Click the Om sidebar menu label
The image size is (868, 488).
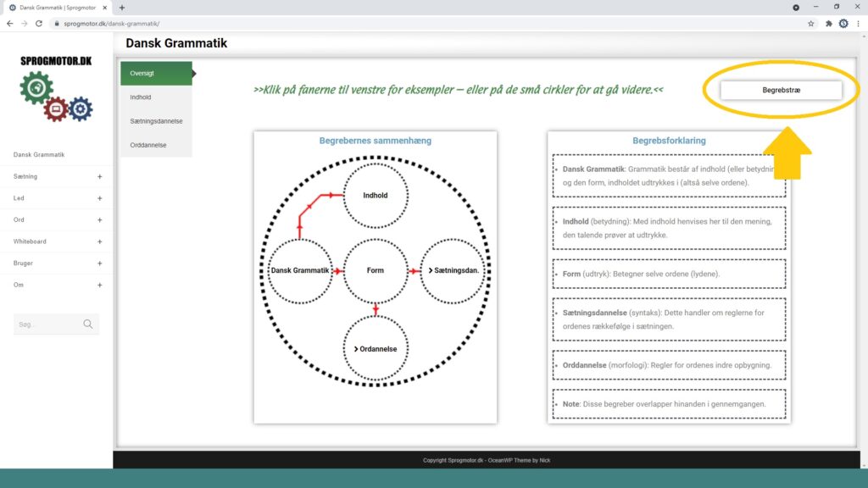coord(19,285)
